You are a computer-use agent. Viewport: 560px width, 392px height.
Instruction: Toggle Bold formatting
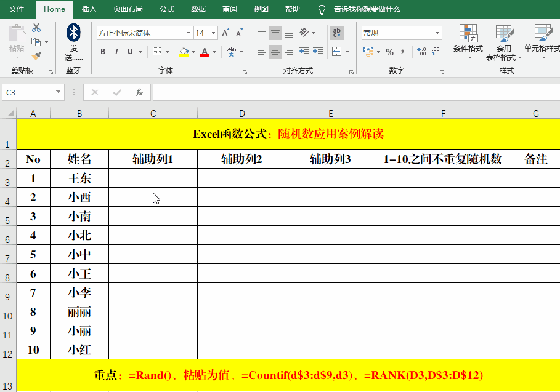coord(103,52)
